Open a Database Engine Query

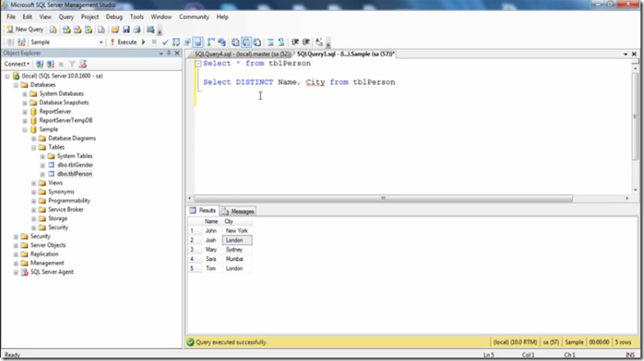click(53, 30)
